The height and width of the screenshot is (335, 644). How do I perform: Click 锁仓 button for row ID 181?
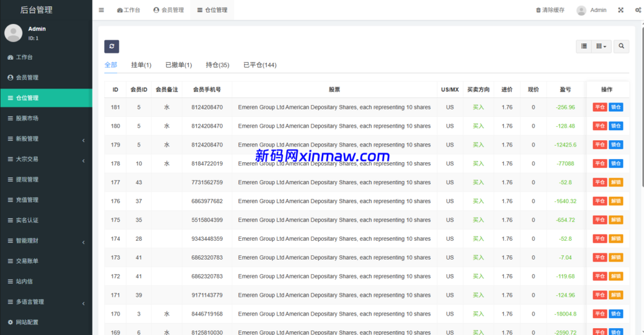tap(616, 107)
